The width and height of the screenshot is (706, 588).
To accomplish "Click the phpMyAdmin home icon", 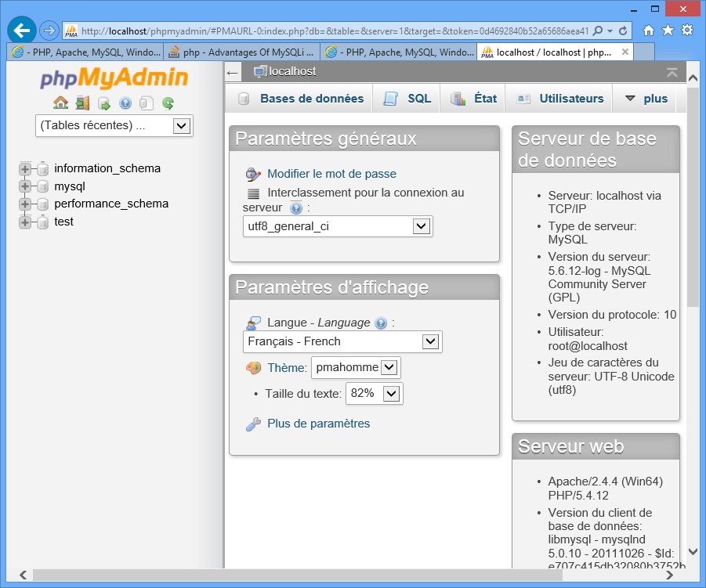I will pyautogui.click(x=60, y=103).
